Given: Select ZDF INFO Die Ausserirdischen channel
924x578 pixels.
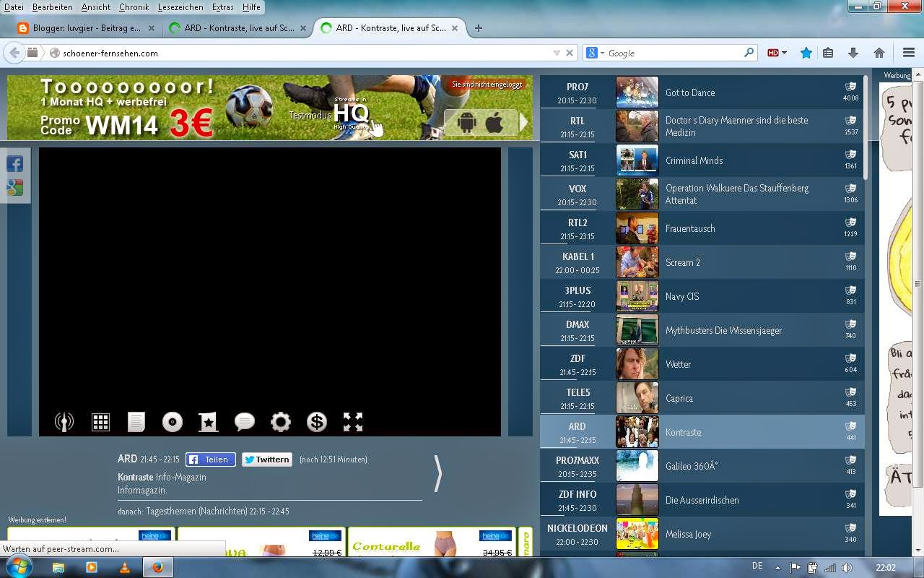Looking at the screenshot, I should 702,500.
